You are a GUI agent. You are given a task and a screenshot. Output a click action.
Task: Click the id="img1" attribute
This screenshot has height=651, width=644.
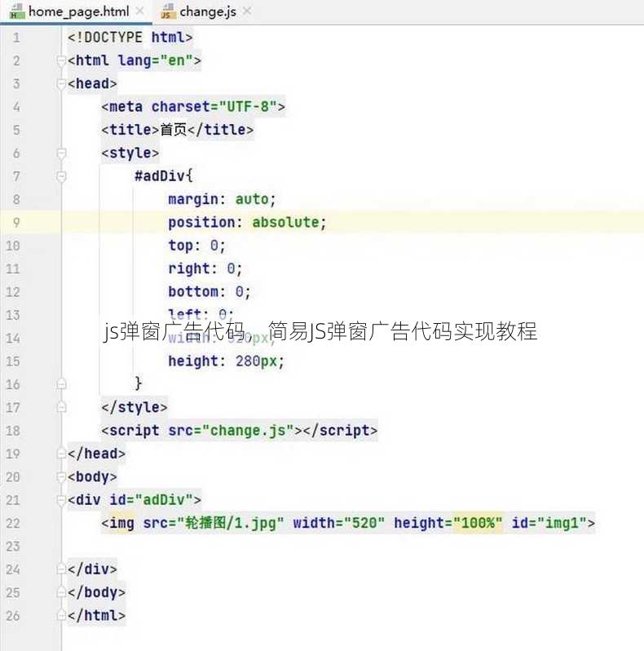click(x=549, y=523)
